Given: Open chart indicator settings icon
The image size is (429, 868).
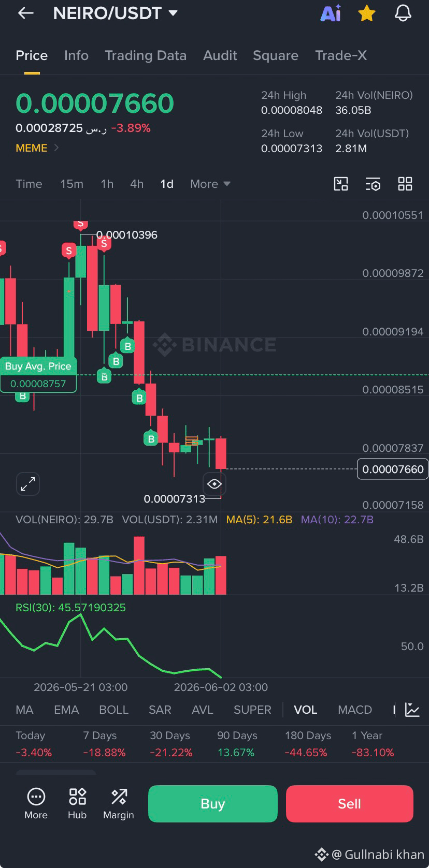Looking at the screenshot, I should (x=373, y=184).
